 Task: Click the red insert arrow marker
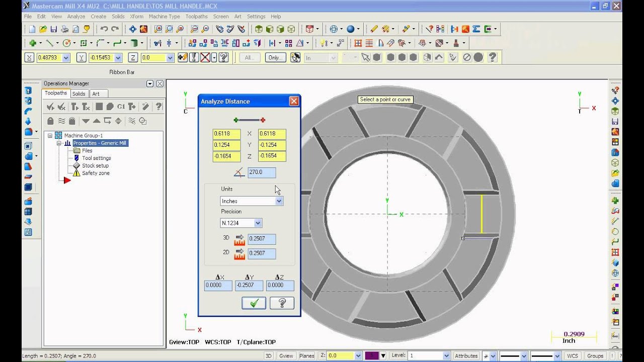67,180
